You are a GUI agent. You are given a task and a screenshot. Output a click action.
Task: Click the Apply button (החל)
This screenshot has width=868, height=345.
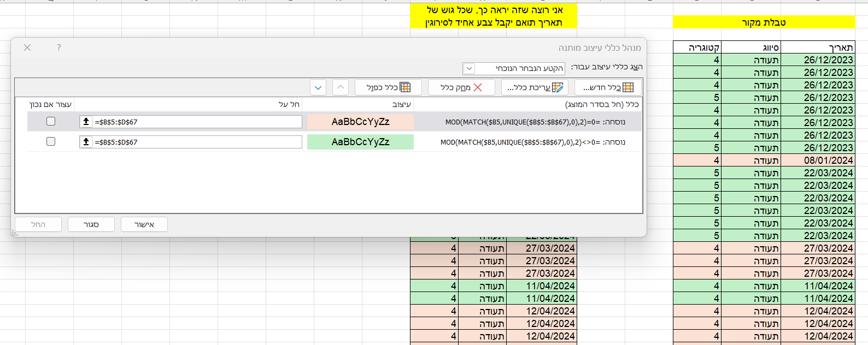[x=38, y=224]
